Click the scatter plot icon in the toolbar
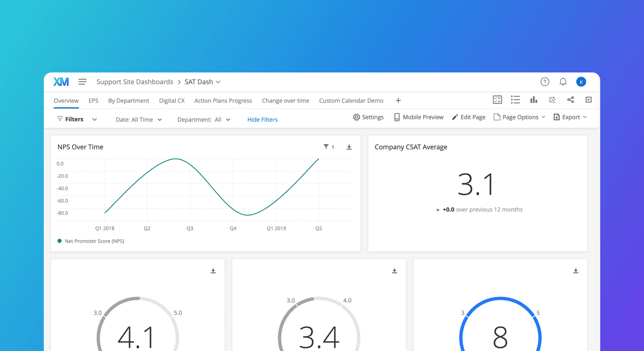The image size is (644, 351). pos(553,100)
